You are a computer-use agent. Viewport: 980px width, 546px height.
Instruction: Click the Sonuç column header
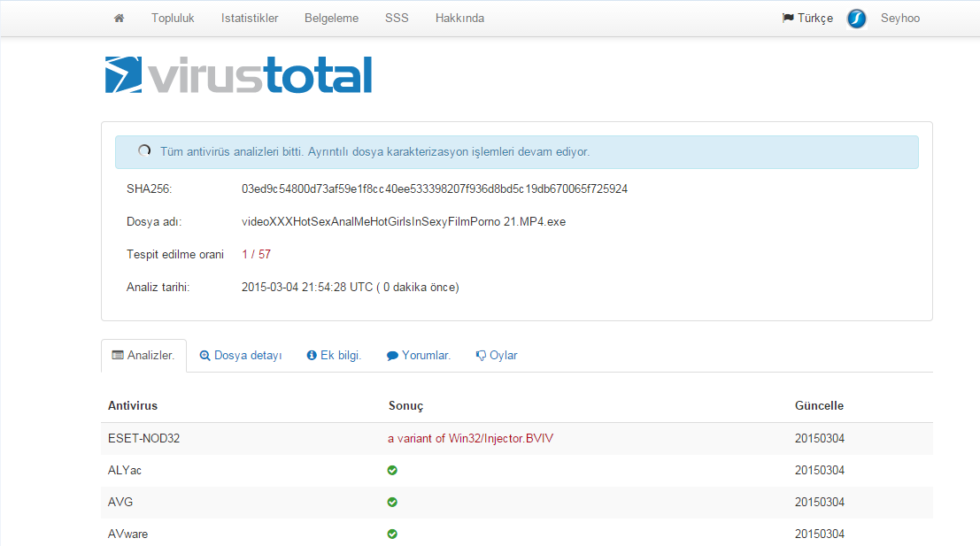pos(405,406)
